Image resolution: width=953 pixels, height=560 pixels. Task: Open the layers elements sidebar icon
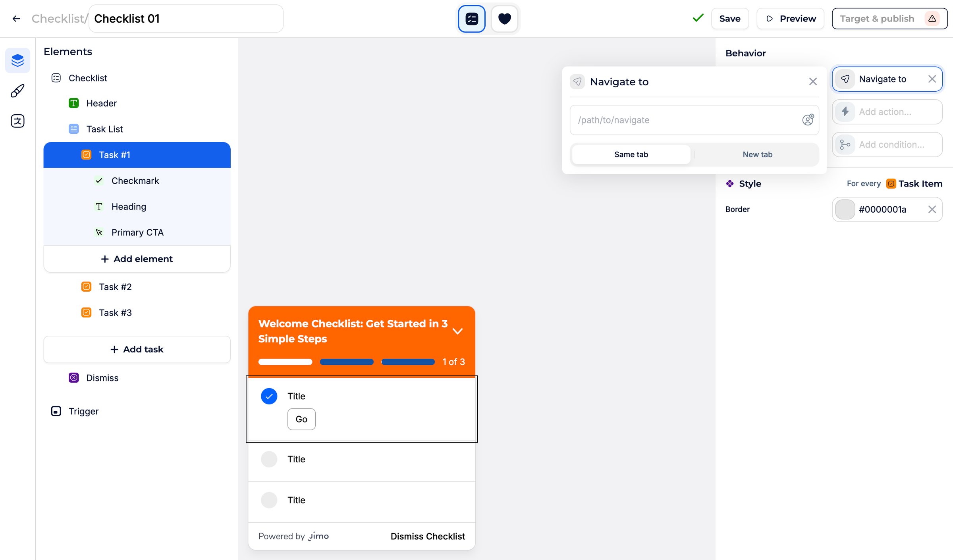[x=17, y=60]
